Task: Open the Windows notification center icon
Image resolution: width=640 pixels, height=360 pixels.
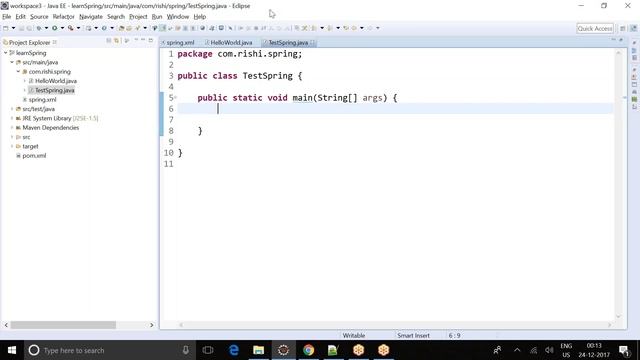Action: (624, 350)
